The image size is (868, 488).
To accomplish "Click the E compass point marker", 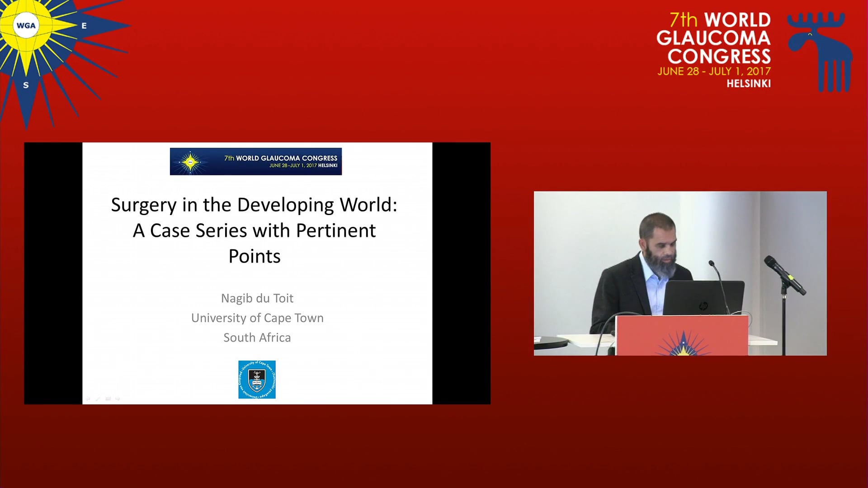I will tap(84, 26).
